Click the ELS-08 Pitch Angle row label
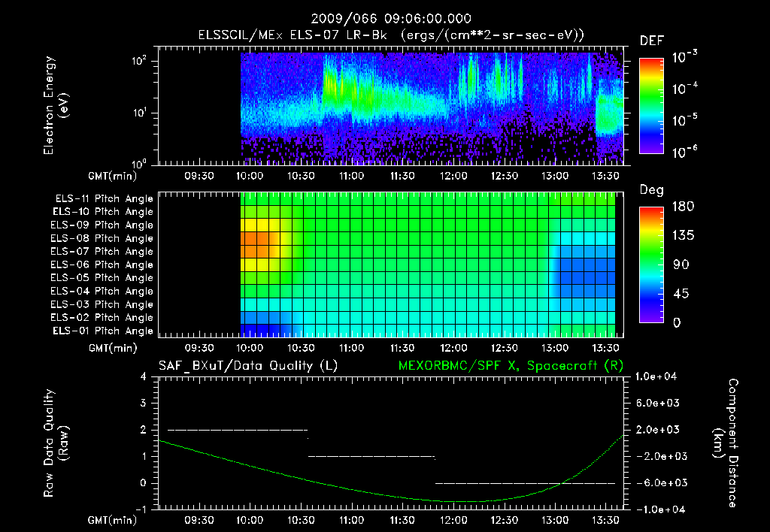Screen dimensions: 770x532 (102, 238)
